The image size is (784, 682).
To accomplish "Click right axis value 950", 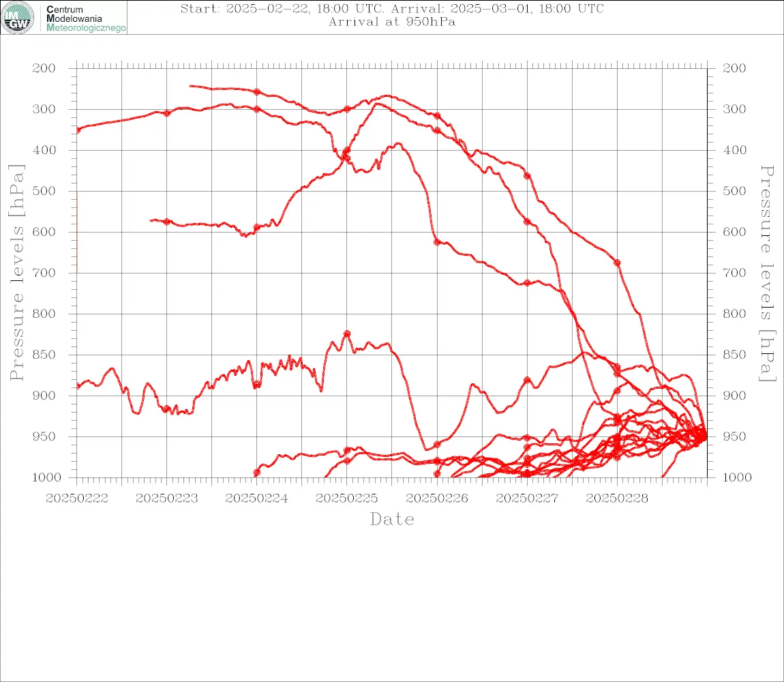I will [734, 436].
